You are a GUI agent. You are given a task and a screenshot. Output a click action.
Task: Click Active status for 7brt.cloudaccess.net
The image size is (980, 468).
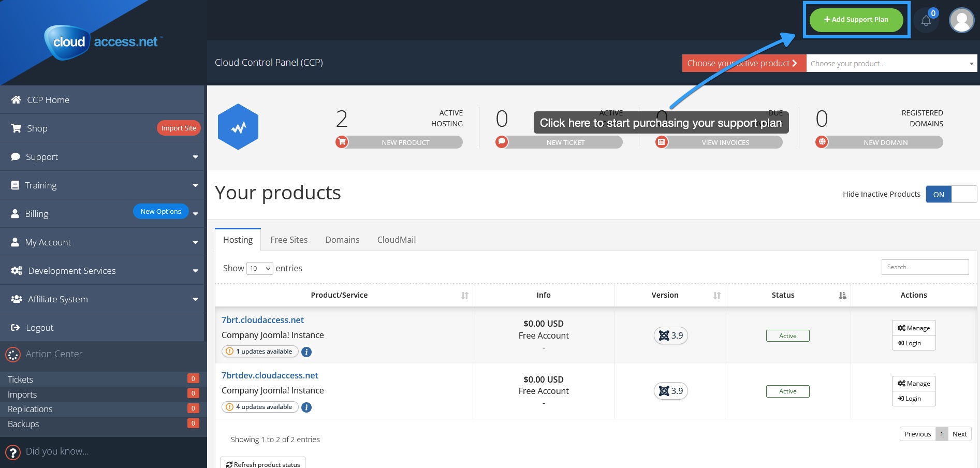(787, 336)
